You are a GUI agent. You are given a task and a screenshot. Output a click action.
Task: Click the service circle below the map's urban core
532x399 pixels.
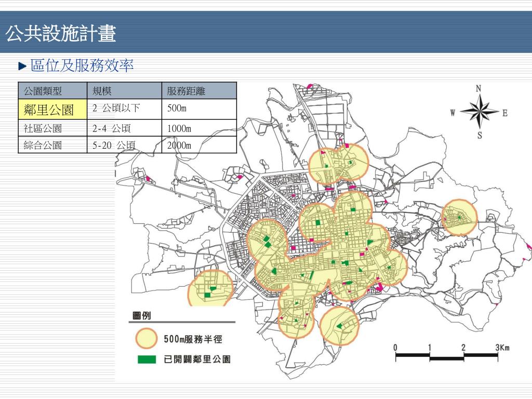click(340, 326)
